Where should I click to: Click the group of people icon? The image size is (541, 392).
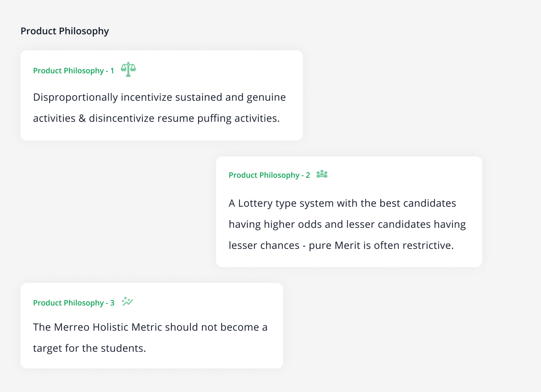[322, 174]
